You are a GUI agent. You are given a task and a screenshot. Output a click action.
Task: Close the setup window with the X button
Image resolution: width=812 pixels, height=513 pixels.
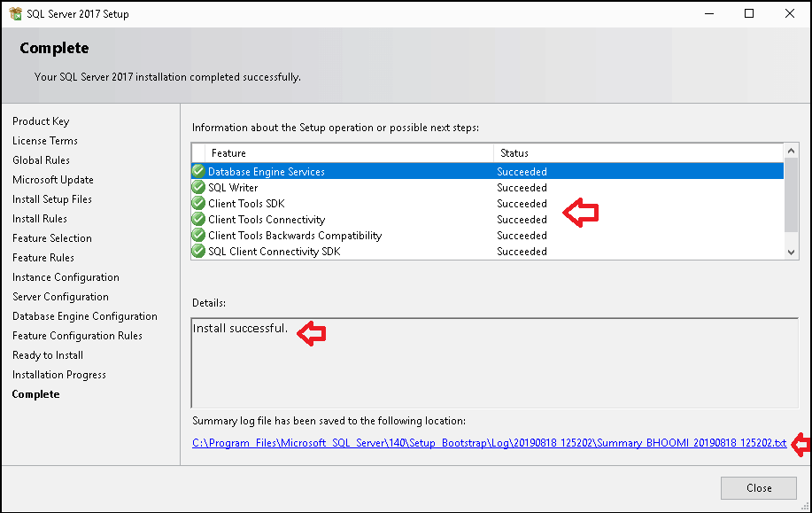pos(789,13)
